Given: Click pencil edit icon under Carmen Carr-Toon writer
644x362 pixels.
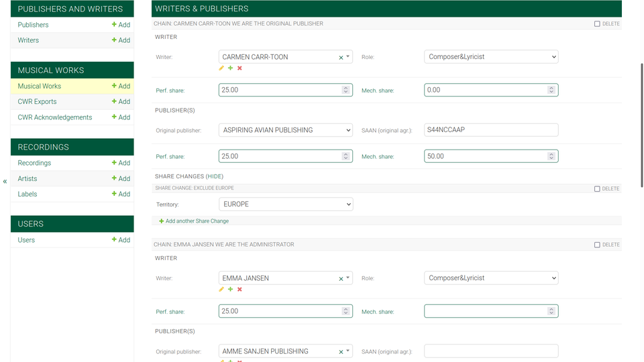Looking at the screenshot, I should [221, 68].
